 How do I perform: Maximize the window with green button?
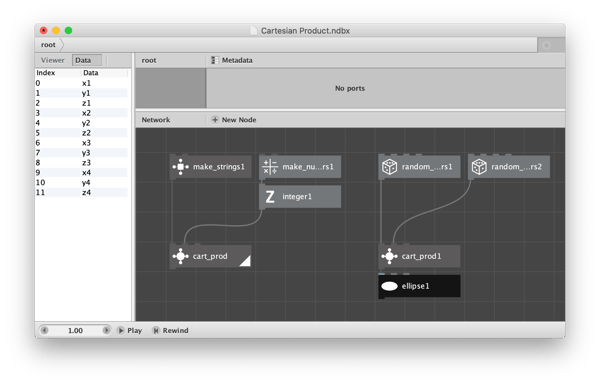click(x=68, y=31)
